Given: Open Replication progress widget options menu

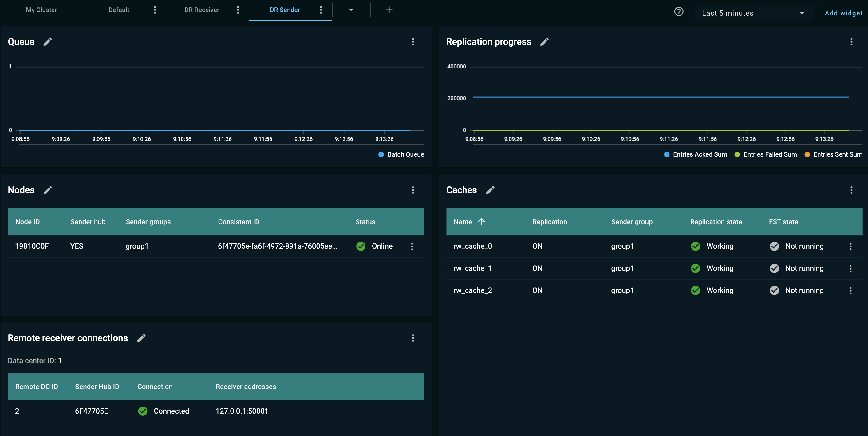Looking at the screenshot, I should (x=851, y=42).
